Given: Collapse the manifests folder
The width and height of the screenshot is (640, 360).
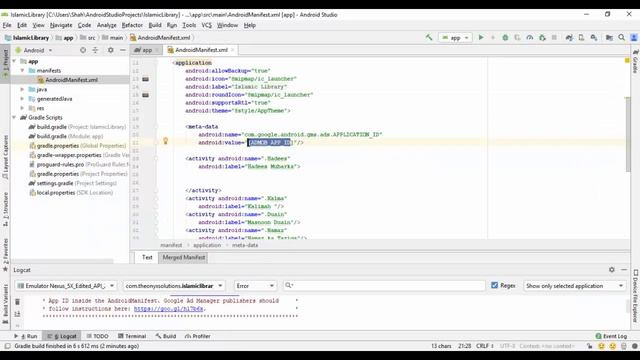Looking at the screenshot, I should click(x=22, y=71).
